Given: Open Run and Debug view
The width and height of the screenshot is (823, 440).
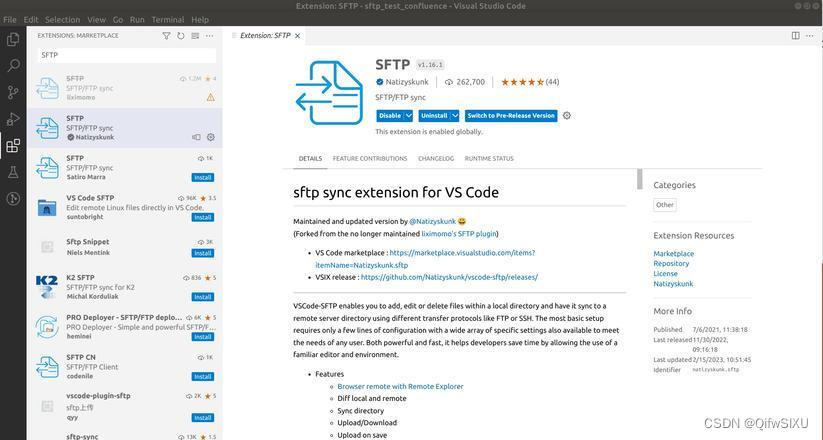Looking at the screenshot, I should click(13, 119).
